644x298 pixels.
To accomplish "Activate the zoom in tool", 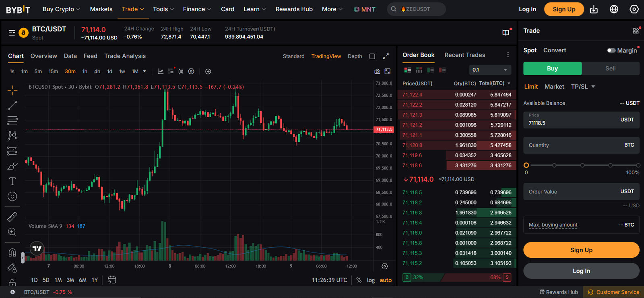I will click(x=12, y=232).
